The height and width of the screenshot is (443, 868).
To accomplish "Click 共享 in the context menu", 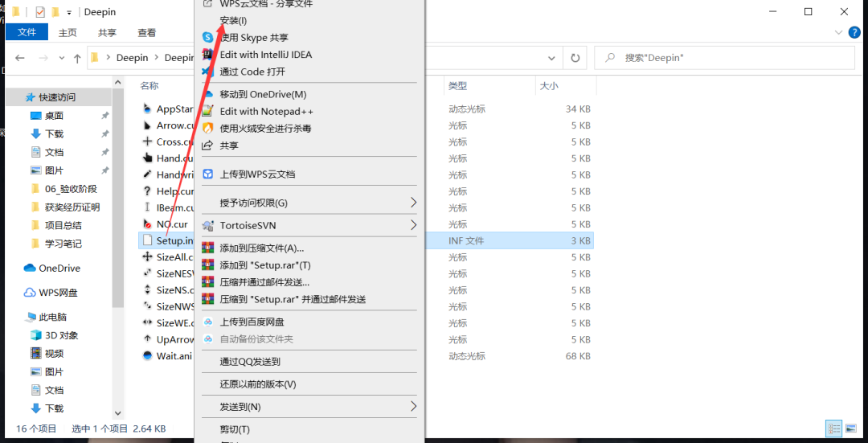I will pyautogui.click(x=229, y=146).
